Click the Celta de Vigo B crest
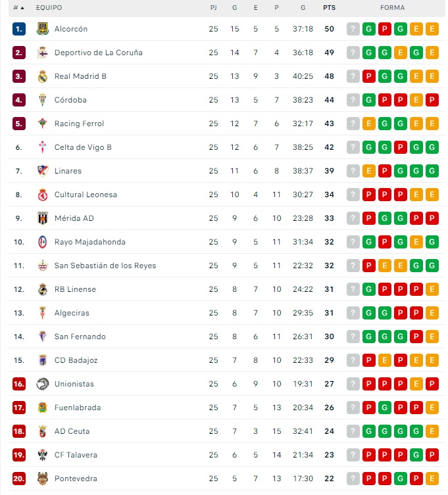 point(43,147)
